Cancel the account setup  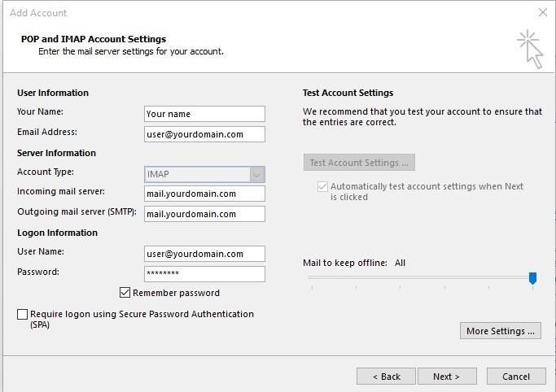[x=516, y=377]
